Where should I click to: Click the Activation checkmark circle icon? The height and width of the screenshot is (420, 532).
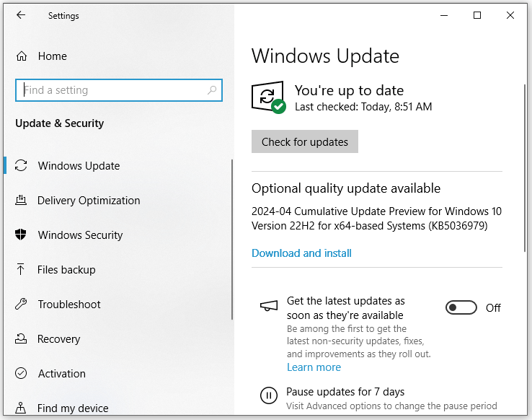pyautogui.click(x=21, y=373)
